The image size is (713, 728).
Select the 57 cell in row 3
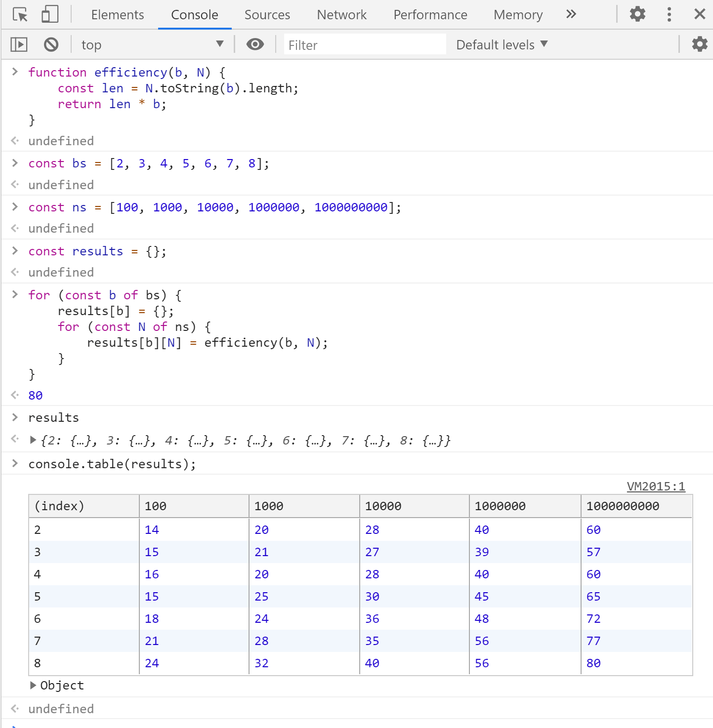click(x=637, y=552)
